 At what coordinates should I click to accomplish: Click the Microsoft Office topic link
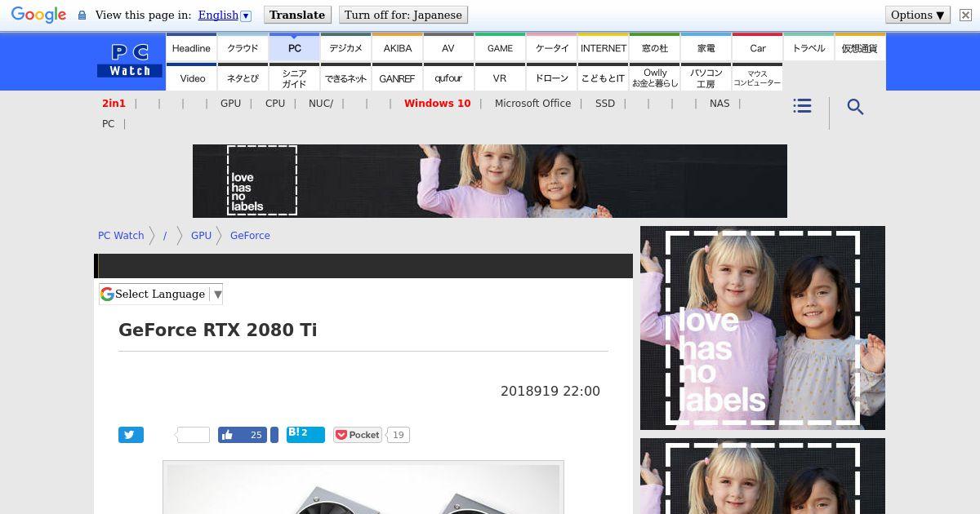tap(532, 103)
